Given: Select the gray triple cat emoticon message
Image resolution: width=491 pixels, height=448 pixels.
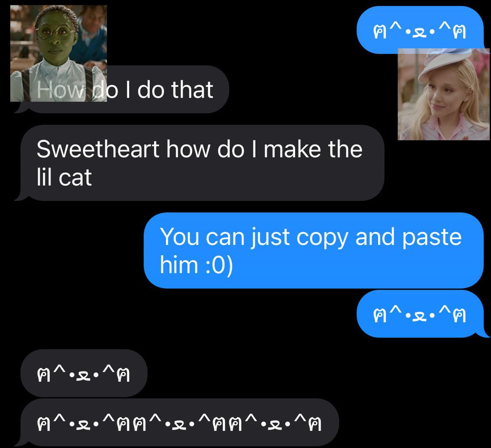Looking at the screenshot, I should pos(177,422).
